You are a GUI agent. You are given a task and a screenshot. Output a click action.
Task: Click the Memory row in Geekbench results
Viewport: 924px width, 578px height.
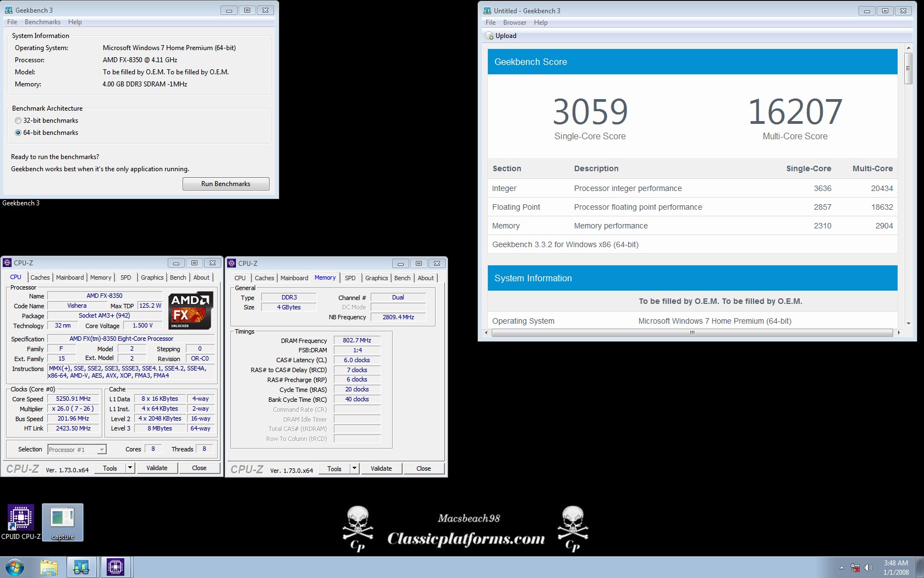tap(692, 226)
